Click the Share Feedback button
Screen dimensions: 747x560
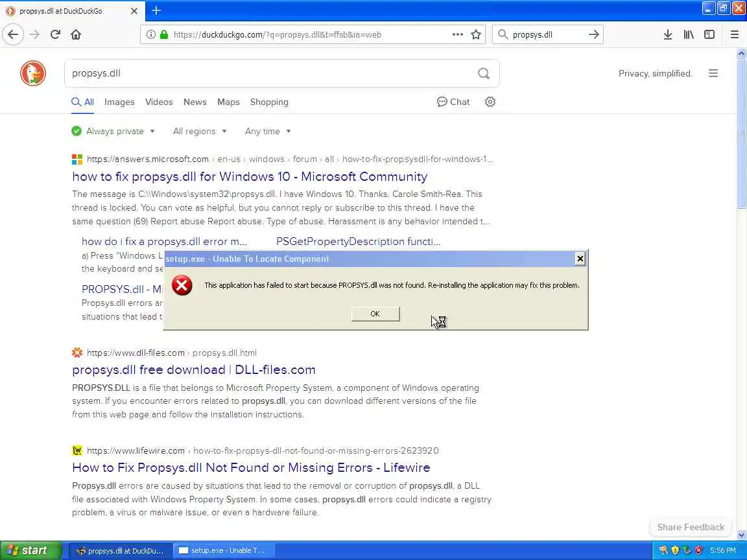691,527
